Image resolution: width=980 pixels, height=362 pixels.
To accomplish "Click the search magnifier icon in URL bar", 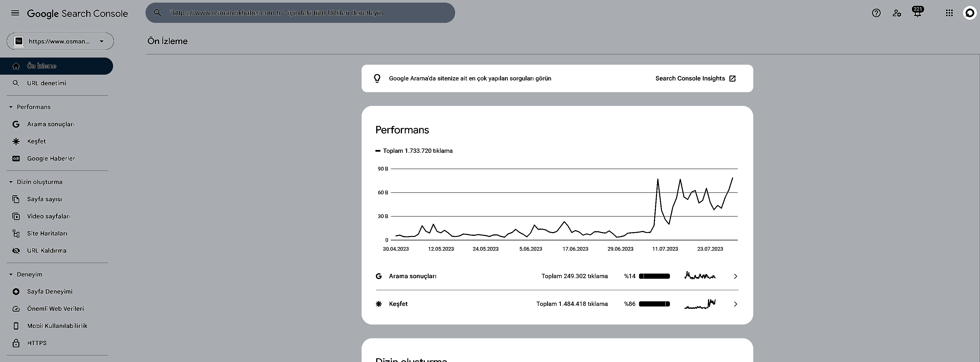I will 157,13.
